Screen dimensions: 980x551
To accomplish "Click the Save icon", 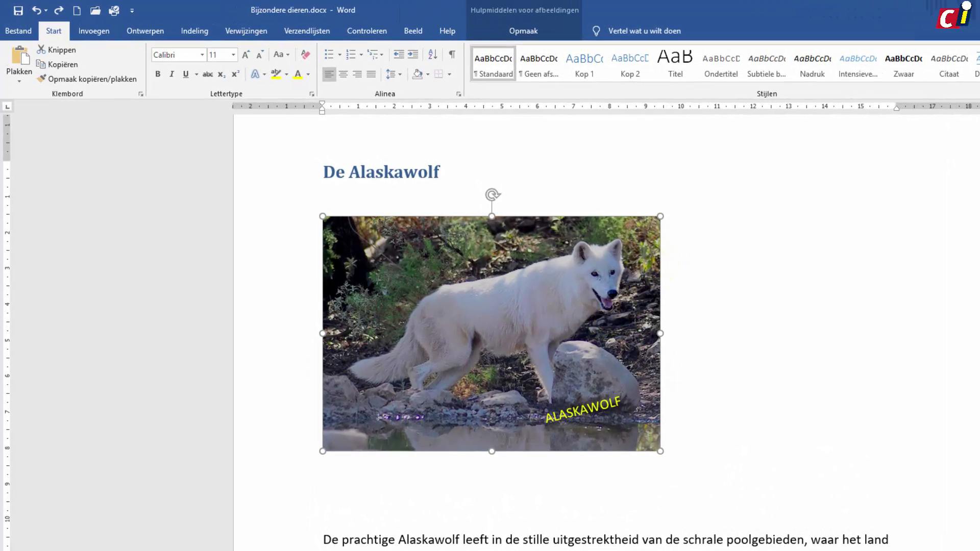I will point(19,10).
